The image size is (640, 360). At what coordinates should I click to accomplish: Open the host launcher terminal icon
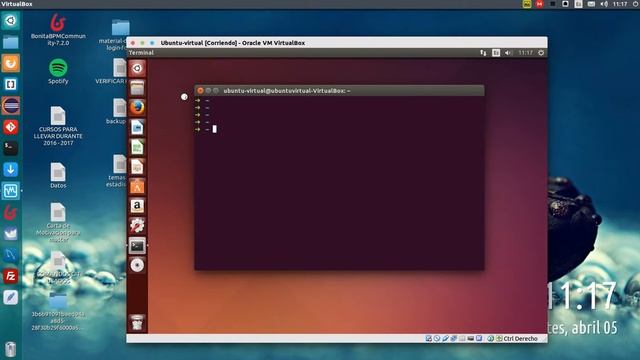pos(11,148)
